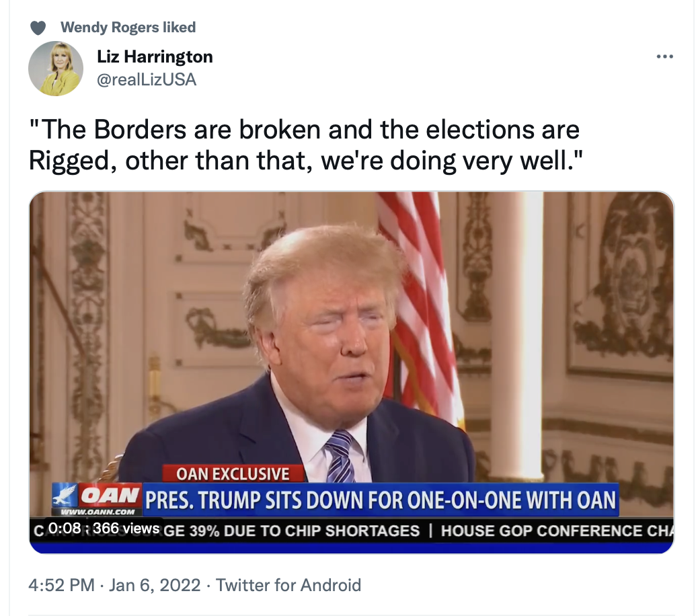Open the @realLizUSA handle link
698x616 pixels.
(147, 79)
